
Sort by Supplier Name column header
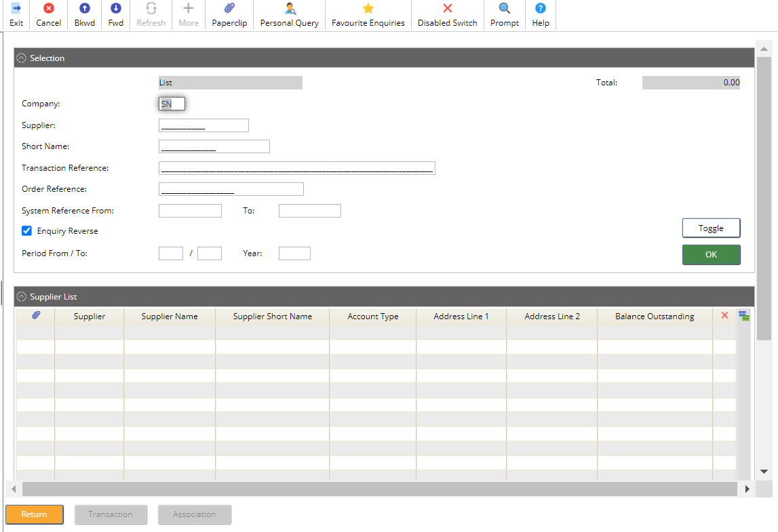point(170,316)
